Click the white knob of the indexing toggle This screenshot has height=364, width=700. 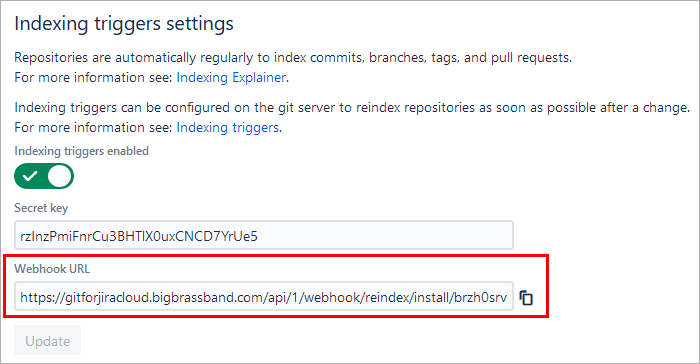(60, 176)
